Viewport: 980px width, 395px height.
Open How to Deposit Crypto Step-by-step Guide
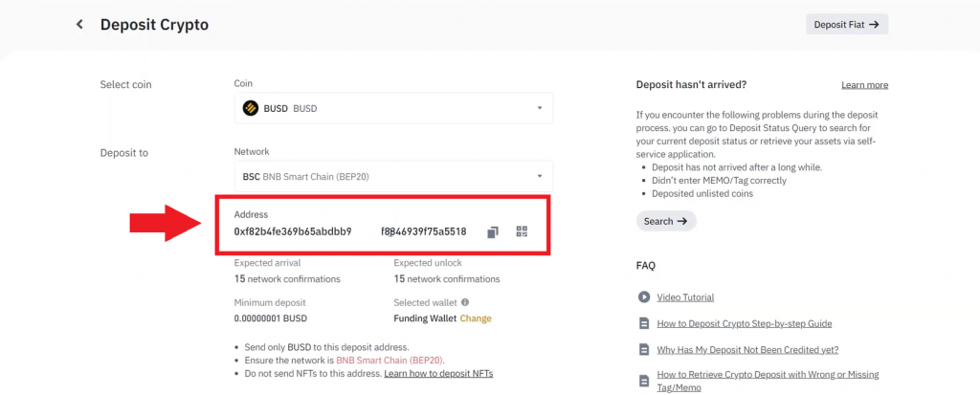[x=745, y=324]
